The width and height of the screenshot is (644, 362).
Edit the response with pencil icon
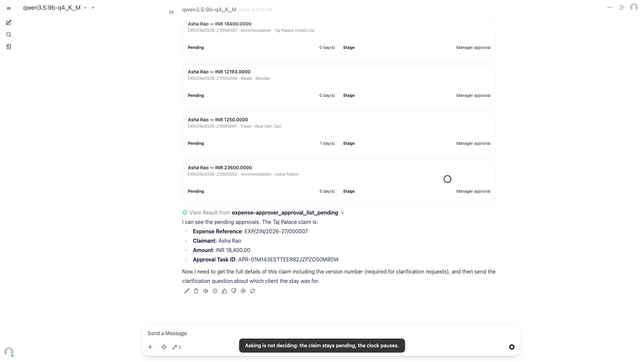187,291
